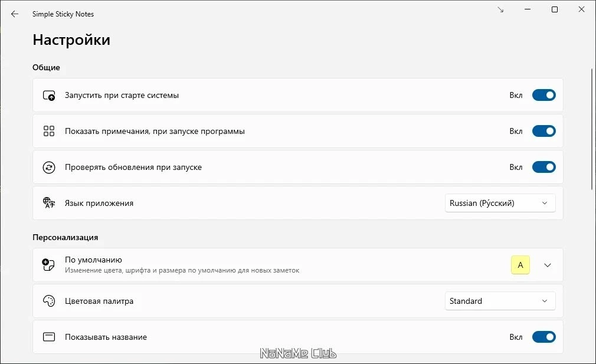Click the Персонализация section header
Viewport: 596px width, 364px height.
point(66,238)
